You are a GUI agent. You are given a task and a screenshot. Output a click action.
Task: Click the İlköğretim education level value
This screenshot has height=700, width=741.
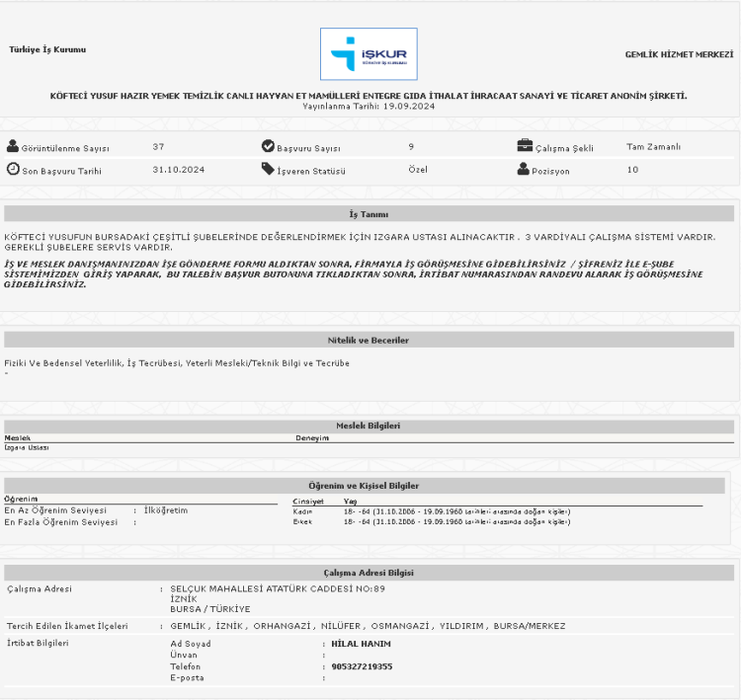click(166, 510)
